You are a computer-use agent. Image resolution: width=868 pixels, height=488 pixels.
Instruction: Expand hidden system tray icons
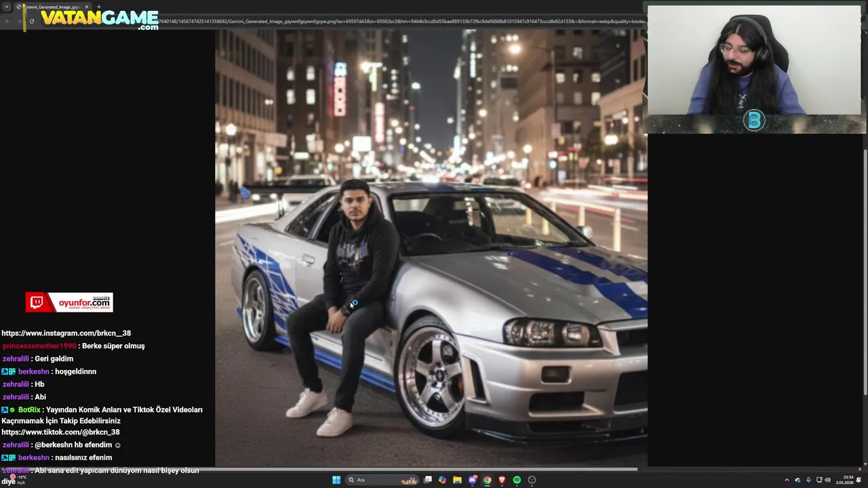[x=787, y=480]
